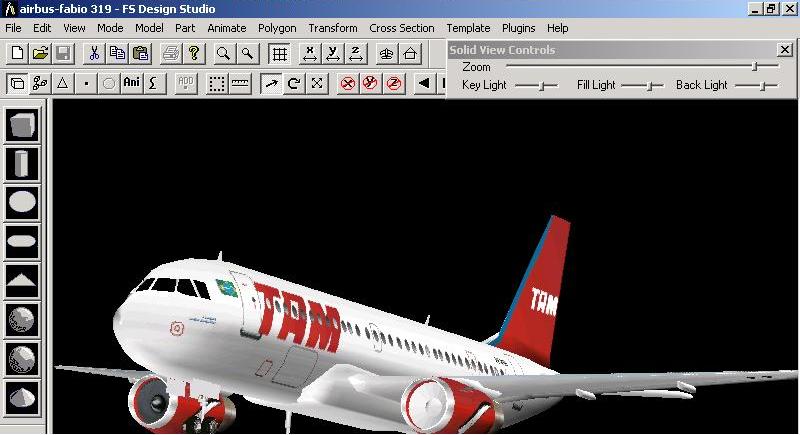
Task: Click the Zoom slider handle
Action: click(x=755, y=66)
